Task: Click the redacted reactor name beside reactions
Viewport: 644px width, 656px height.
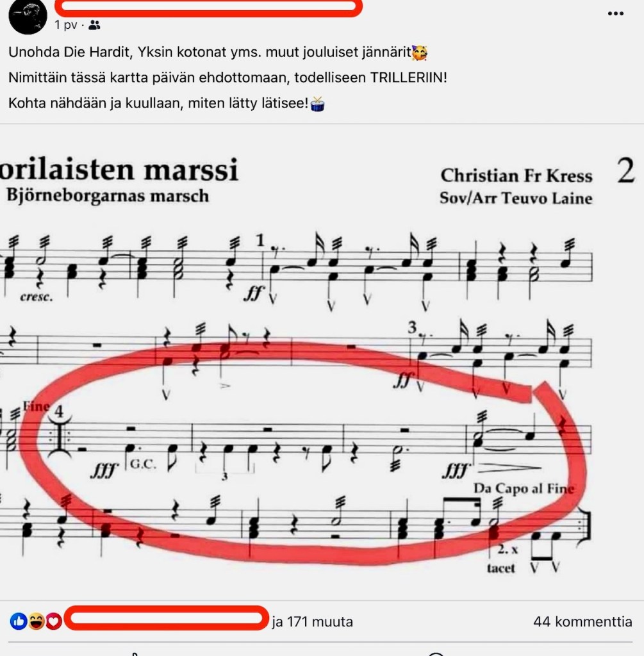Action: coord(167,618)
